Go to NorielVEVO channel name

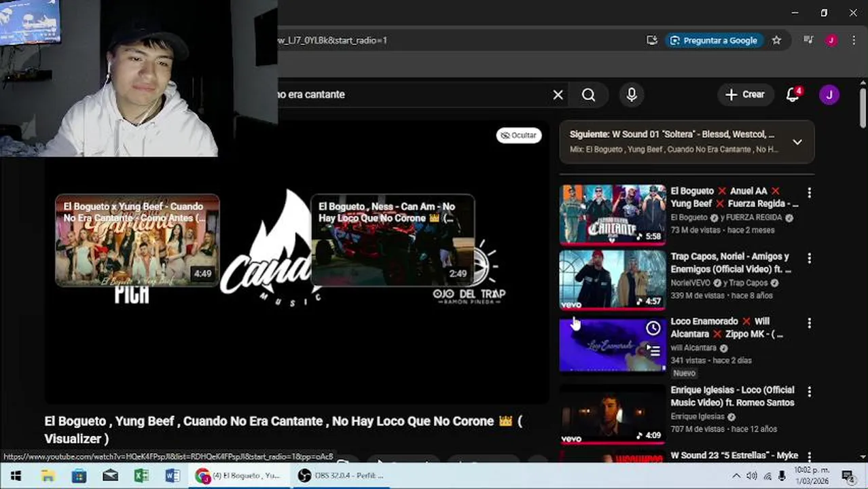[x=690, y=283]
